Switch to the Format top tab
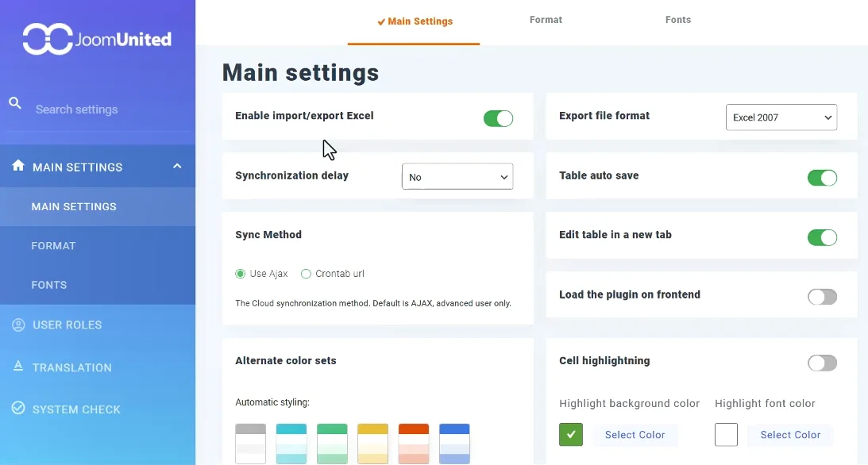 [546, 20]
